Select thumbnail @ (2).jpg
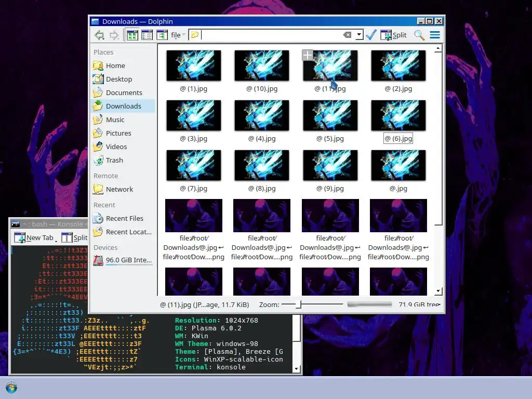Screen dimensions: 532x399 (x=398, y=65)
